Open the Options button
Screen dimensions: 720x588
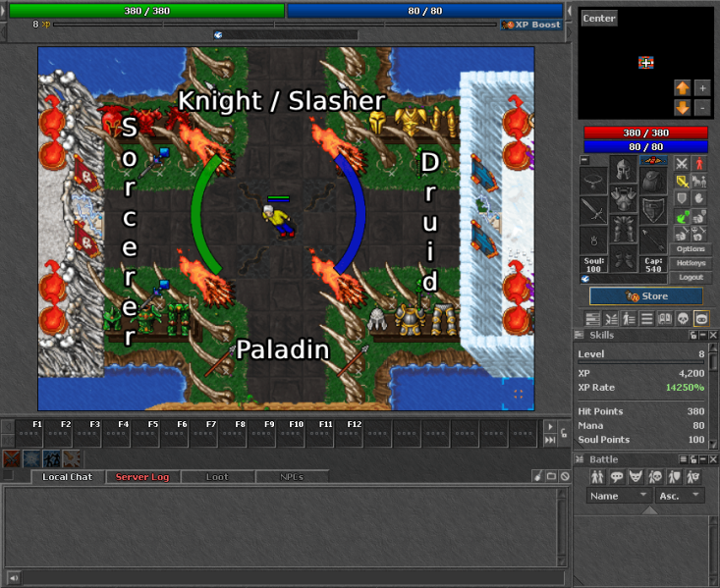click(691, 248)
